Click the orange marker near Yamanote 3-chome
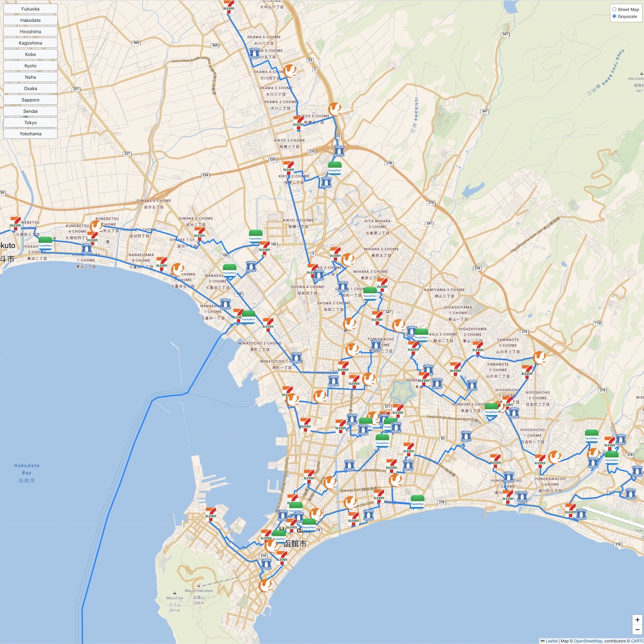Screen dimensions: 644x644 tap(540, 358)
